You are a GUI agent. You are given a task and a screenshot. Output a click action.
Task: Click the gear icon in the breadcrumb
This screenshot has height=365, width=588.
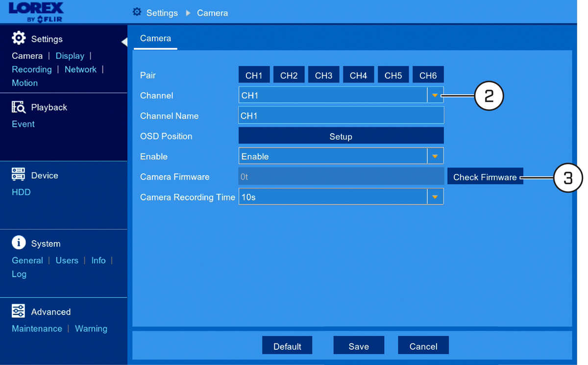[x=137, y=12]
